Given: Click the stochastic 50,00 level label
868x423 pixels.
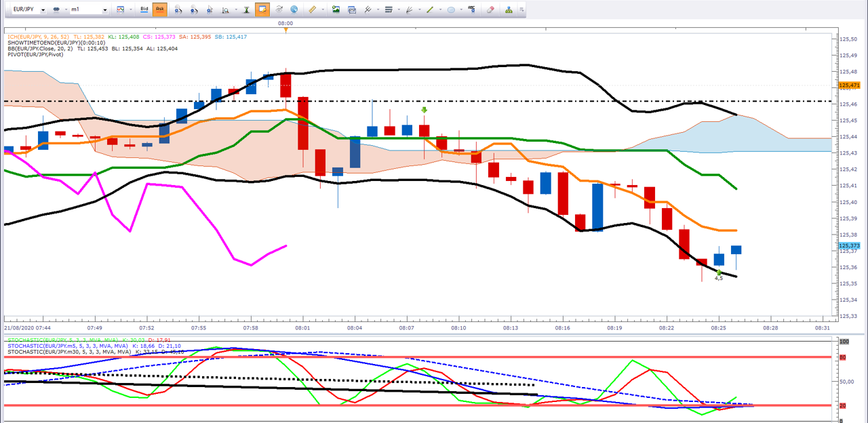Looking at the screenshot, I should [847, 382].
